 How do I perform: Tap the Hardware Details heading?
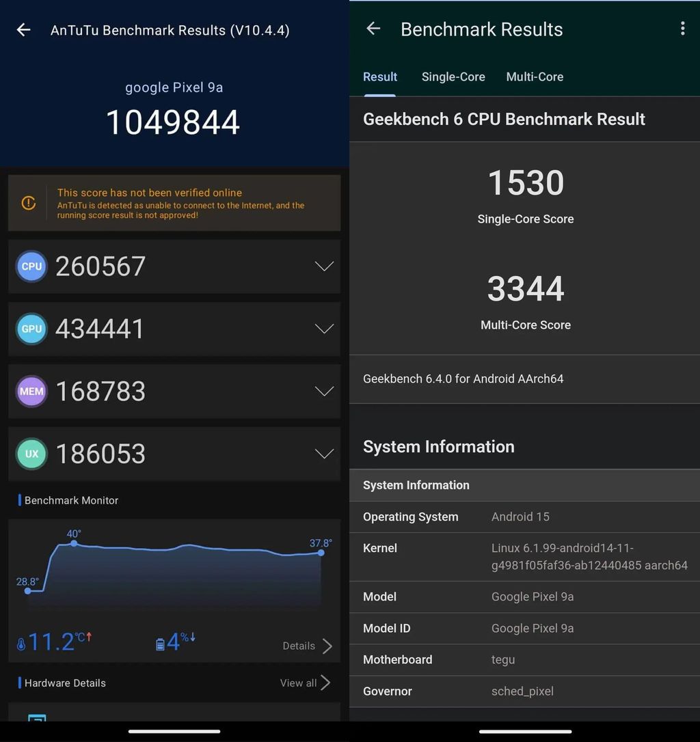pos(65,683)
